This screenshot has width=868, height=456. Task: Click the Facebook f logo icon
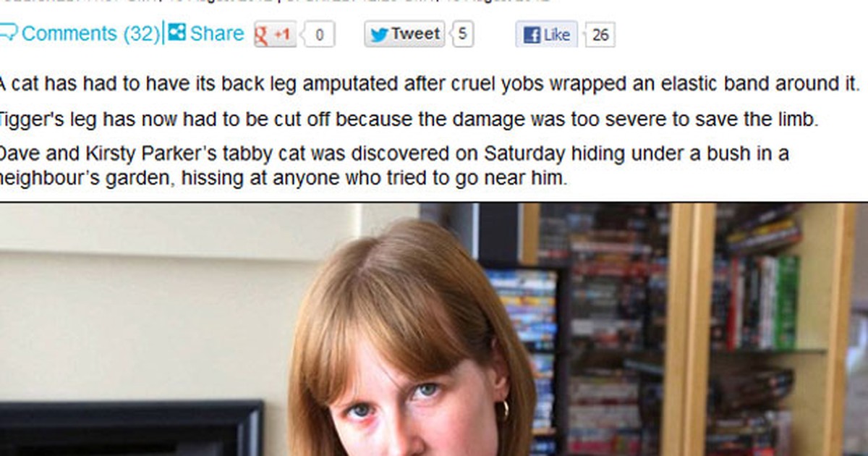(x=531, y=35)
